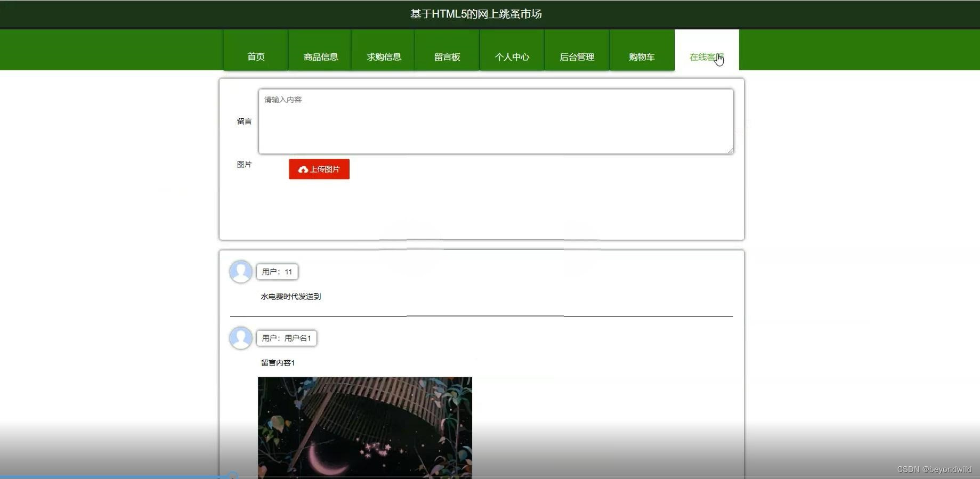The image size is (980, 479).
Task: Click the message text 留言内容1
Action: coord(278,363)
